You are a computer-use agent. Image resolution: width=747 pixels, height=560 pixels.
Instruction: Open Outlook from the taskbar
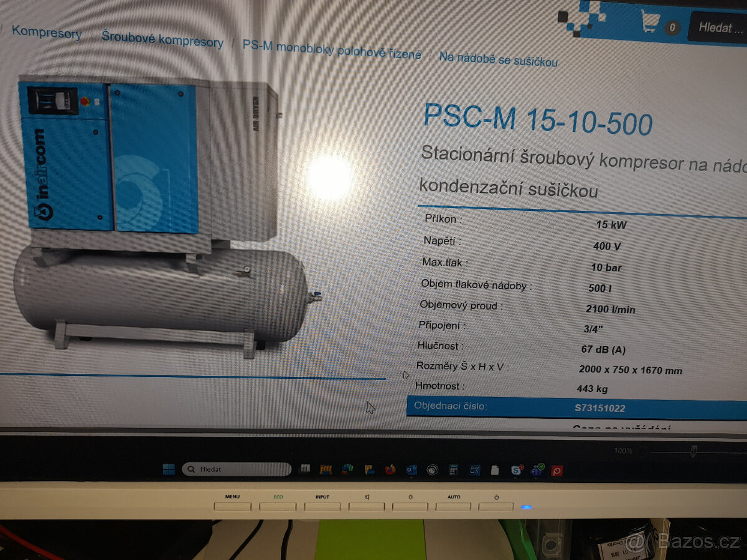pos(411,470)
